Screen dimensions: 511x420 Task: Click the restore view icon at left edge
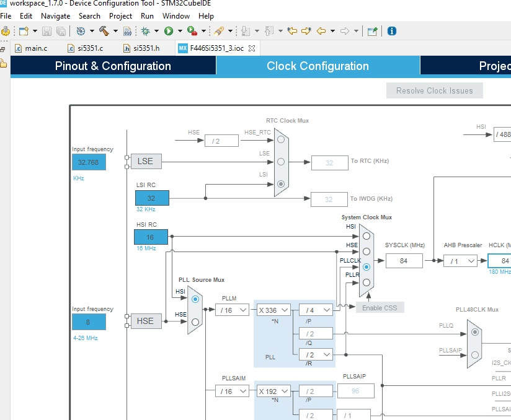pyautogui.click(x=2, y=49)
